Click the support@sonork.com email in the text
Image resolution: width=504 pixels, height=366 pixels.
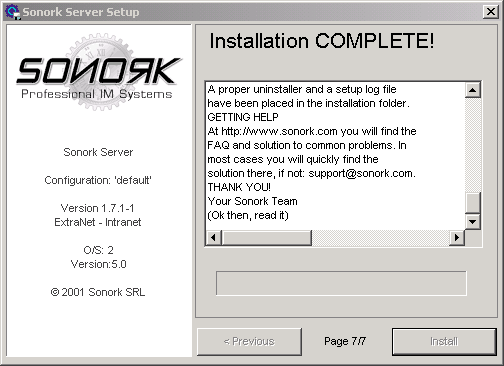click(x=361, y=174)
